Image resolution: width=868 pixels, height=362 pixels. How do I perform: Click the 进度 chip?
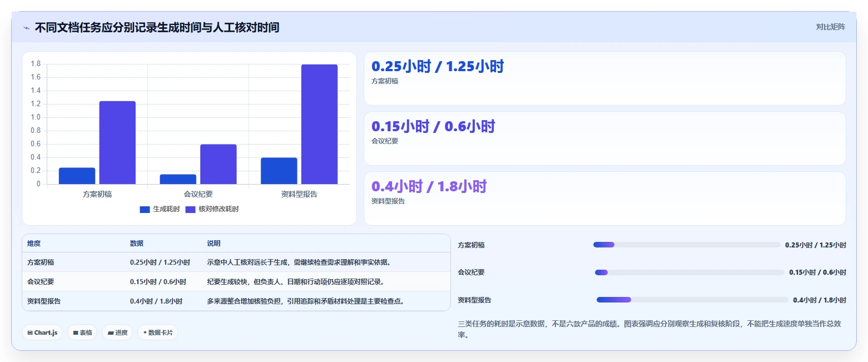[117, 333]
